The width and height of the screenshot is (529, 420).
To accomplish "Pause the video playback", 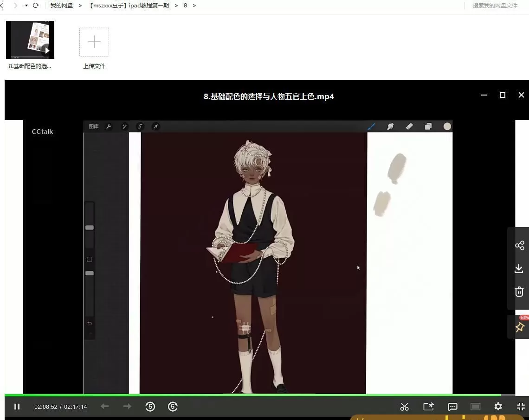I will pos(17,407).
